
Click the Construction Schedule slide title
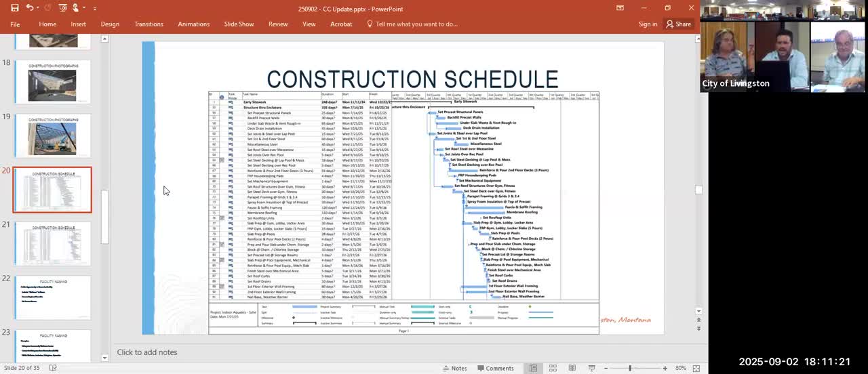click(412, 79)
